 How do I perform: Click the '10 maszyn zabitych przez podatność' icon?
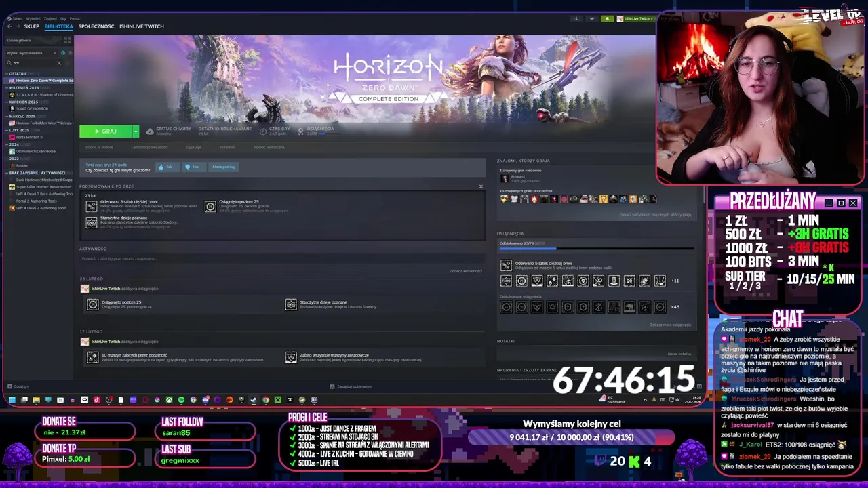click(93, 357)
